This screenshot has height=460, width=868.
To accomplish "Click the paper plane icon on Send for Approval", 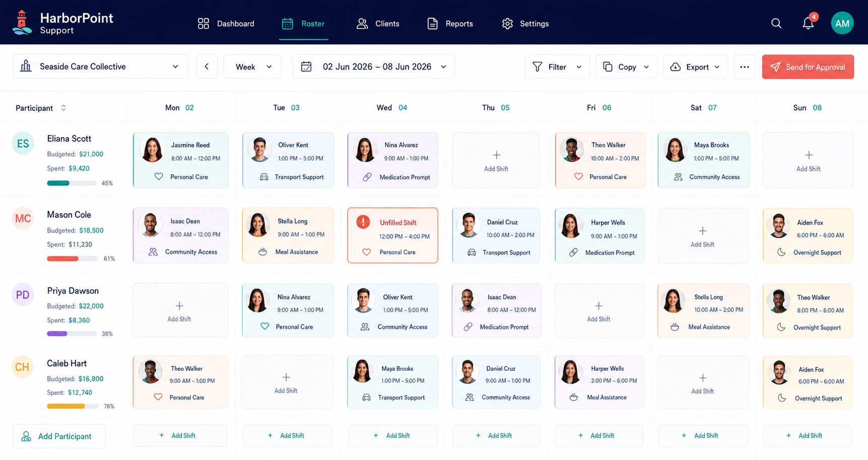I will [x=776, y=67].
